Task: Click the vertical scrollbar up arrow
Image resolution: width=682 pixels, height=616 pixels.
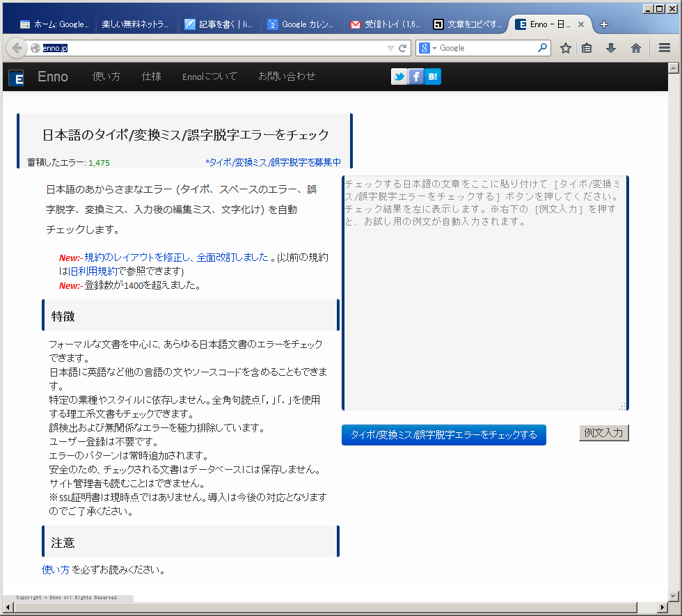Action: pos(674,68)
